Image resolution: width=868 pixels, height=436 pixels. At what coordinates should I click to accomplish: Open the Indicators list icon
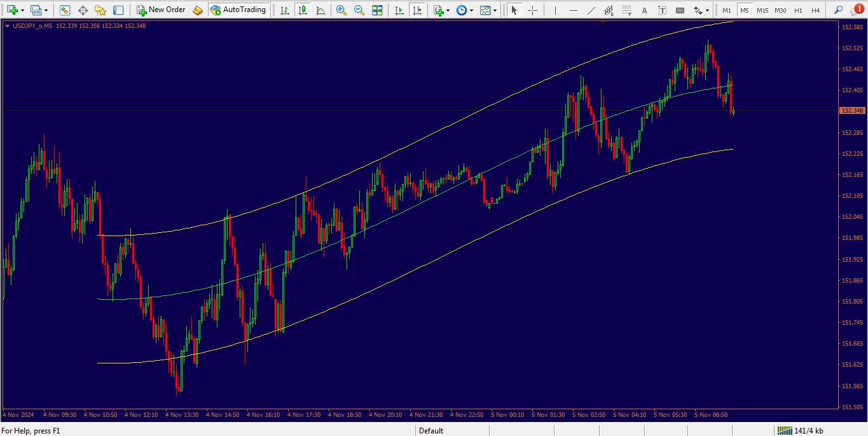tap(438, 10)
